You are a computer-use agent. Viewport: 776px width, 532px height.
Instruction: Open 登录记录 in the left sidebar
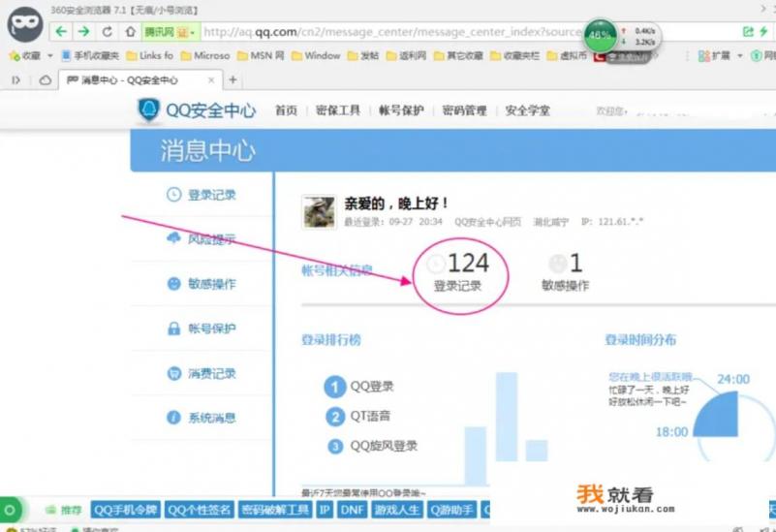tap(202, 195)
